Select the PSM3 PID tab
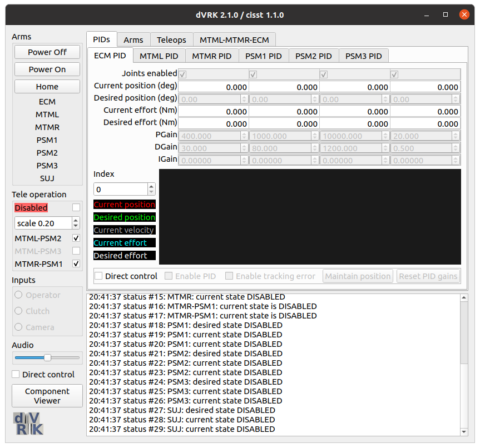Screen dimensions: 480x448 pos(364,56)
